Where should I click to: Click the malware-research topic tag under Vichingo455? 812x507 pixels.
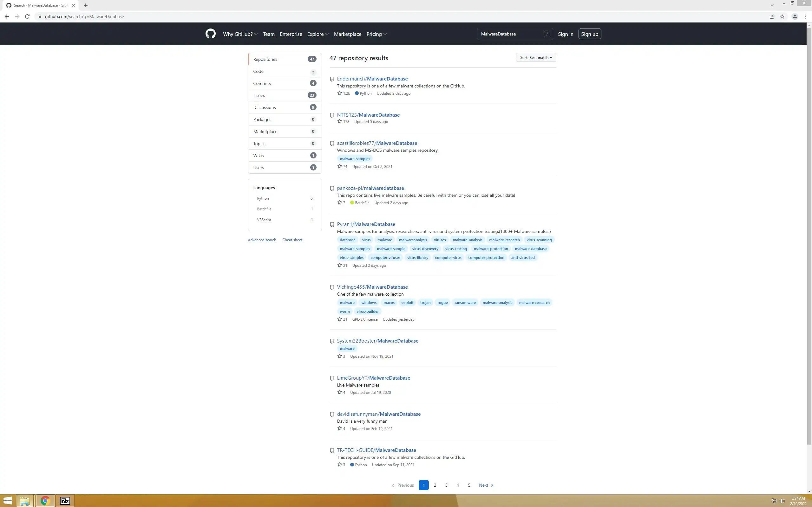click(x=534, y=302)
